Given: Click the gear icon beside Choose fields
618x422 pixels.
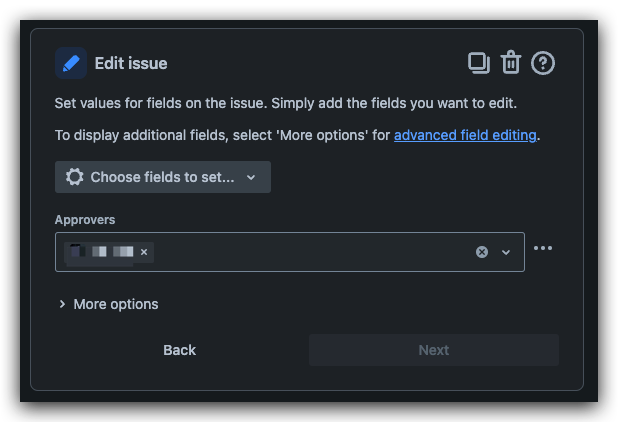Looking at the screenshot, I should click(x=74, y=177).
